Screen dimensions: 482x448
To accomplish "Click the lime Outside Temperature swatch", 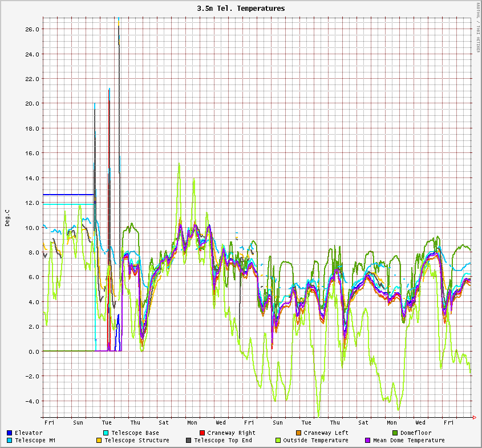I will point(278,440).
